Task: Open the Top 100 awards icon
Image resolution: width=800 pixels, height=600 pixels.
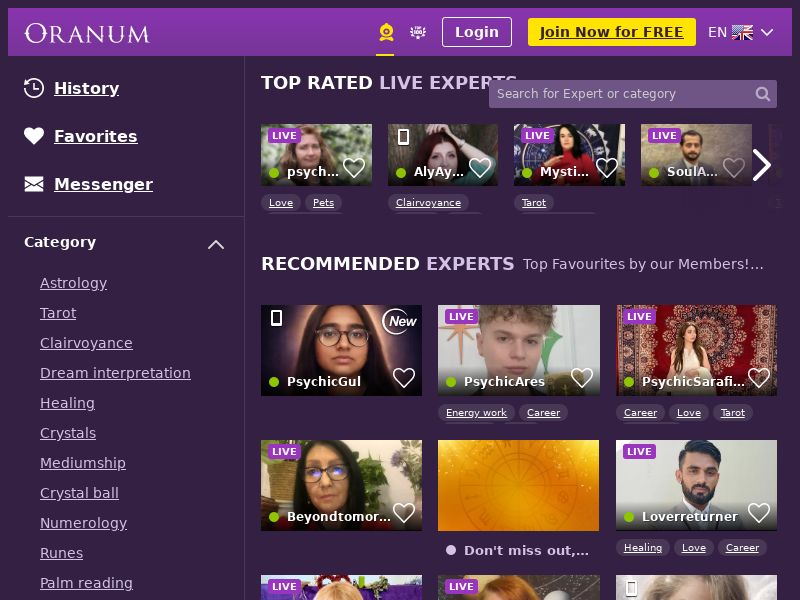Action: (418, 32)
